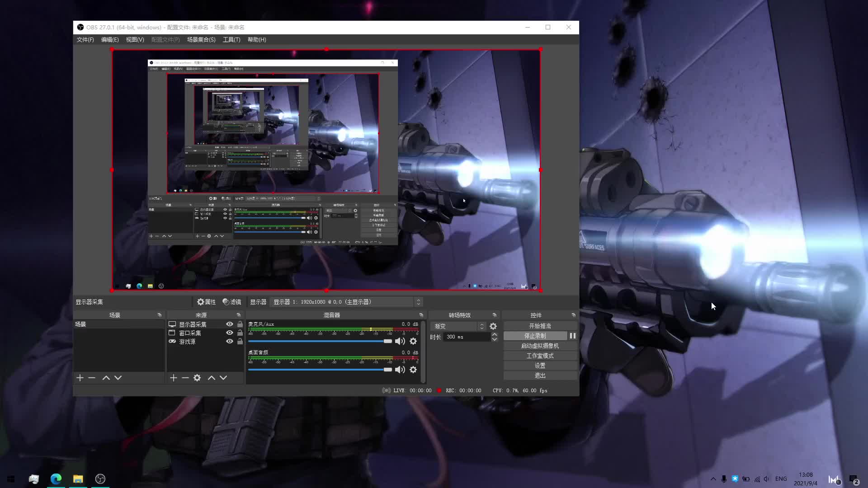Open the 工具 menu
The image size is (868, 488).
coord(231,40)
